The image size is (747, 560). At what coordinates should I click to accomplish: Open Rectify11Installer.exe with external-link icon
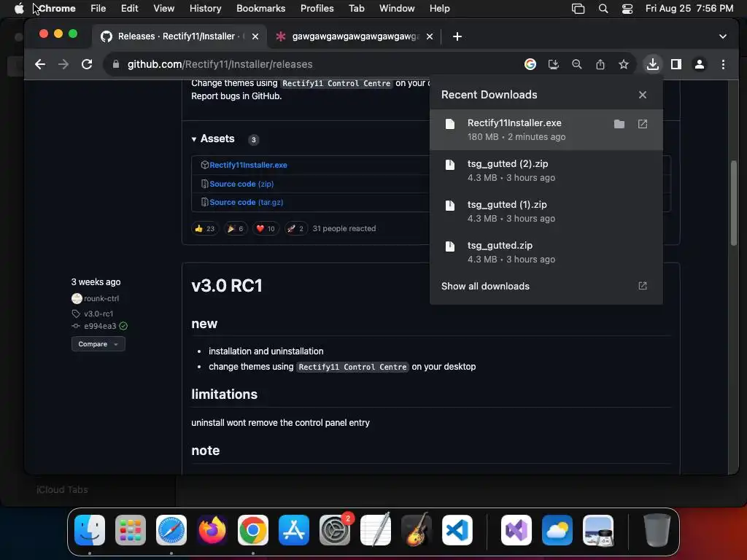pyautogui.click(x=643, y=124)
